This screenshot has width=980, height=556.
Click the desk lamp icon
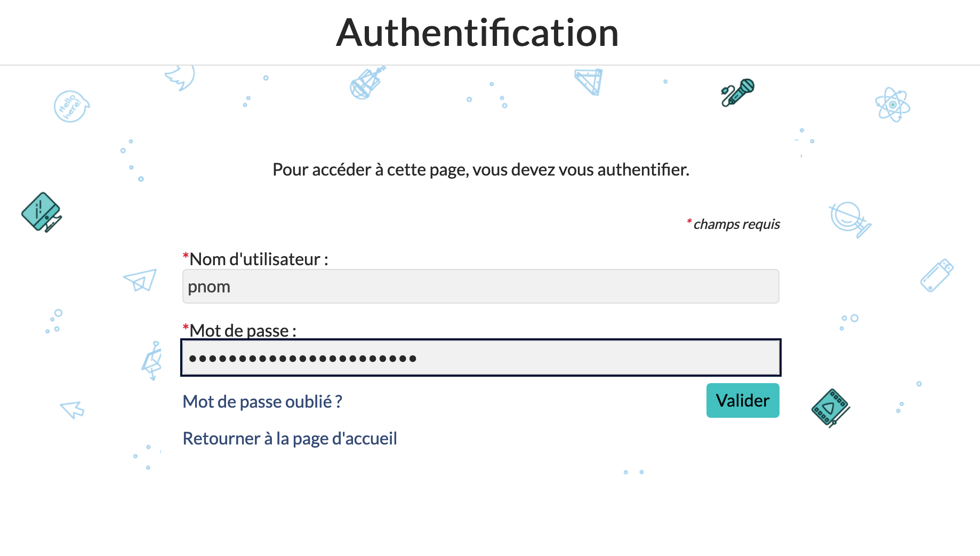[x=152, y=361]
